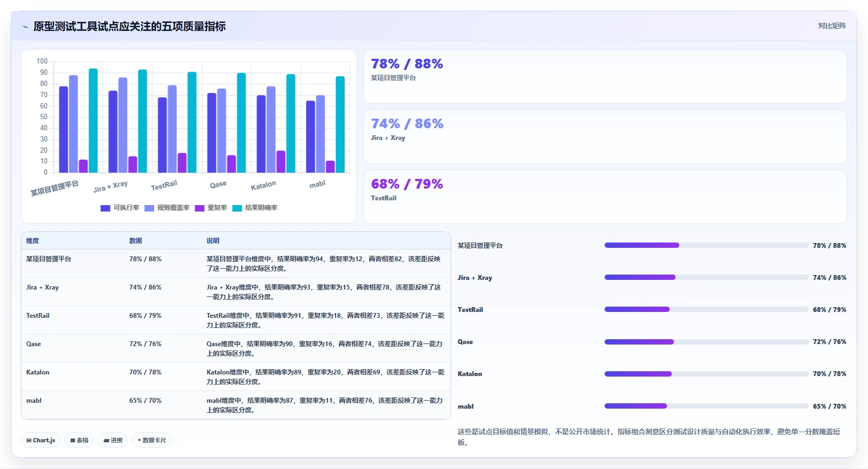This screenshot has width=868, height=469.
Task: Click the Chart.js tag chip
Action: 41,440
